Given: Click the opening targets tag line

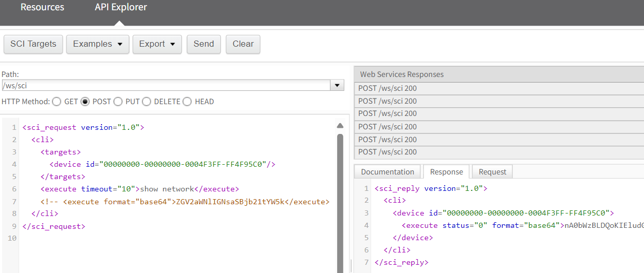Looking at the screenshot, I should (x=60, y=152).
